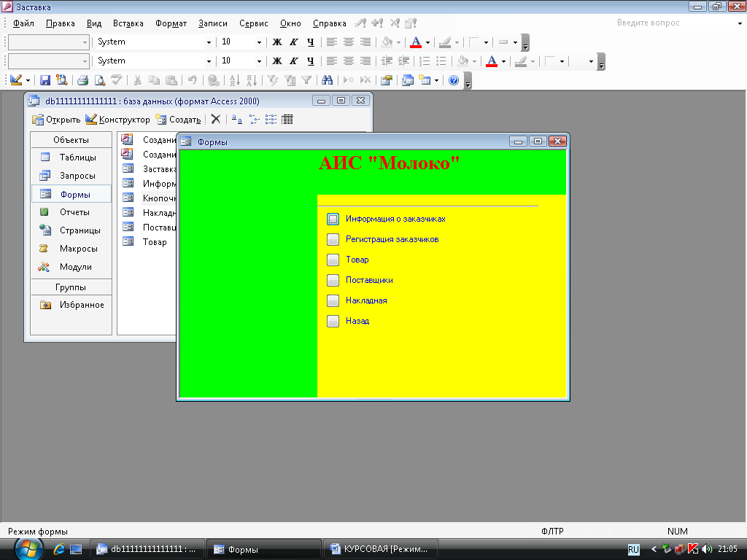747x560 pixels.
Task: Click the bulleted list icon
Action: pyautogui.click(x=441, y=61)
